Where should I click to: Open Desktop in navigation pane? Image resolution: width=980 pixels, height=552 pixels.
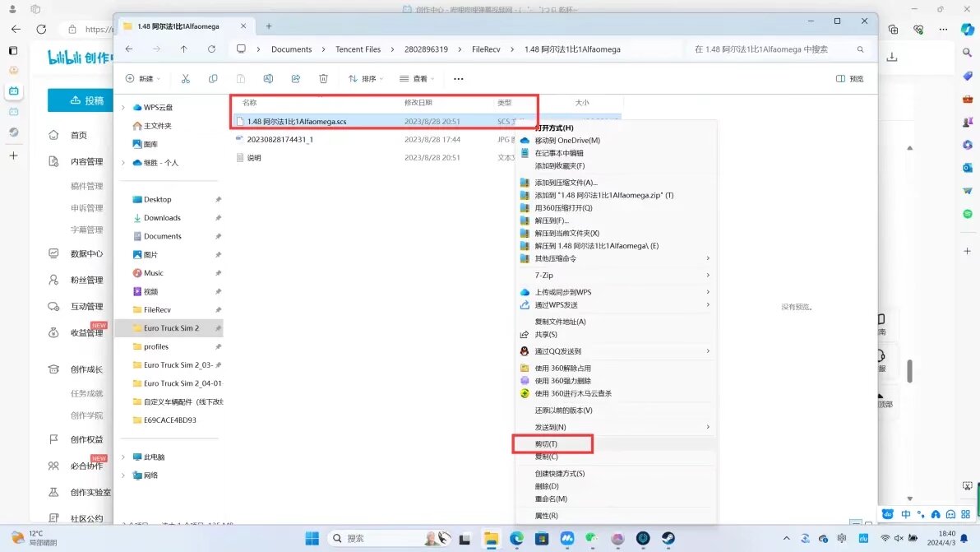pos(158,199)
